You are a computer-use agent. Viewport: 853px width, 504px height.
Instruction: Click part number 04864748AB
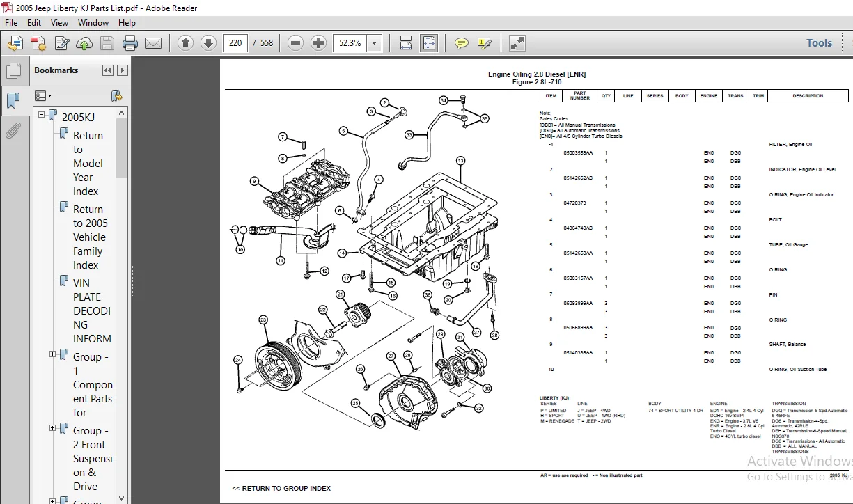coord(578,228)
